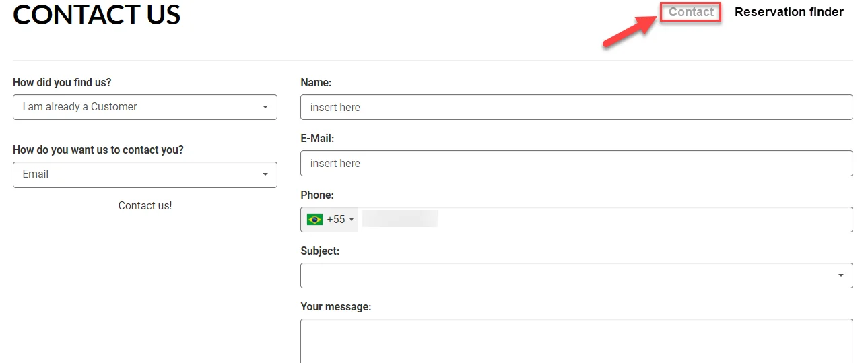The height and width of the screenshot is (363, 868).
Task: Open the Reservation finder menu item
Action: 789,12
